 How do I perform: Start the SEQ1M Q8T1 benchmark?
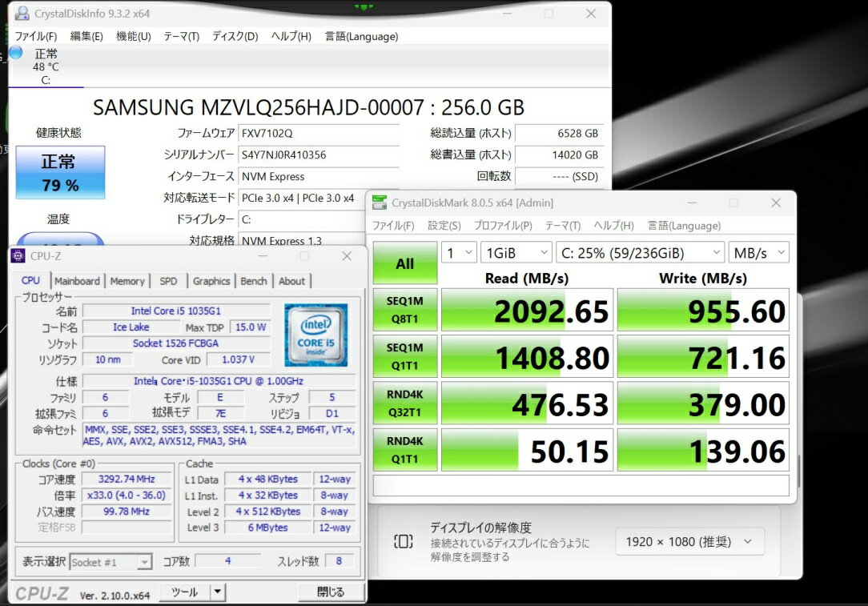pos(404,310)
